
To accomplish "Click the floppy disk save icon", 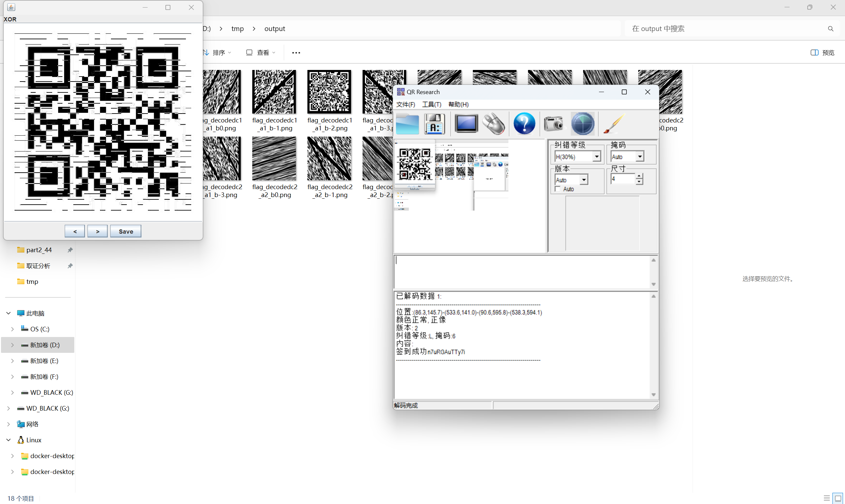I will point(435,124).
